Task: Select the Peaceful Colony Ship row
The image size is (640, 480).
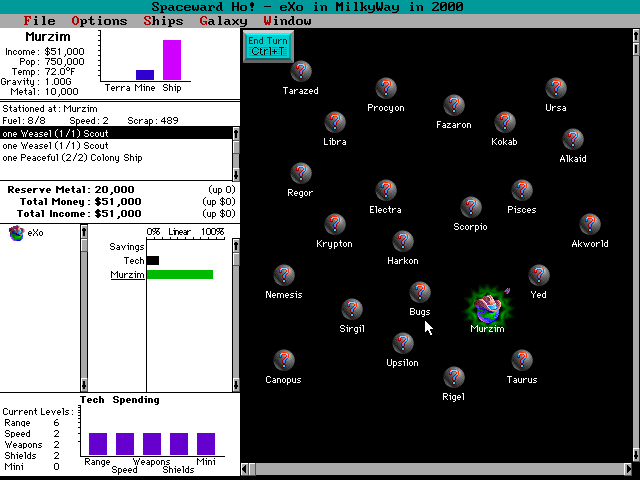Action: point(116,158)
